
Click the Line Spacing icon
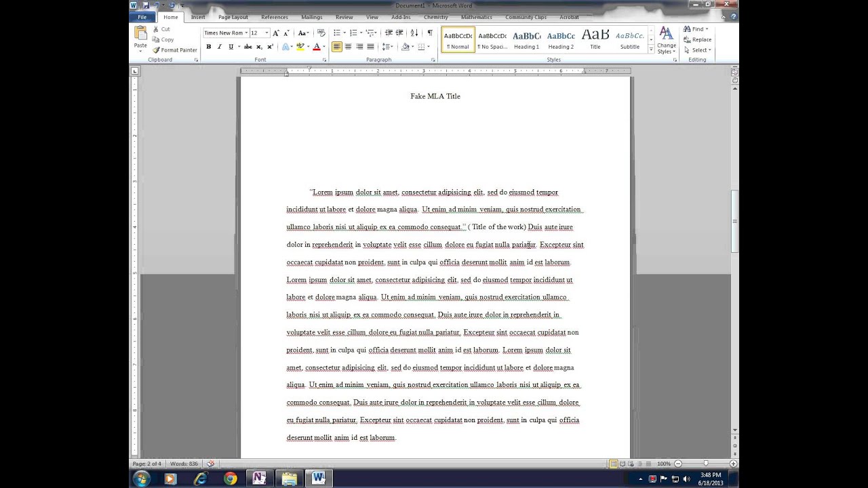pyautogui.click(x=387, y=47)
